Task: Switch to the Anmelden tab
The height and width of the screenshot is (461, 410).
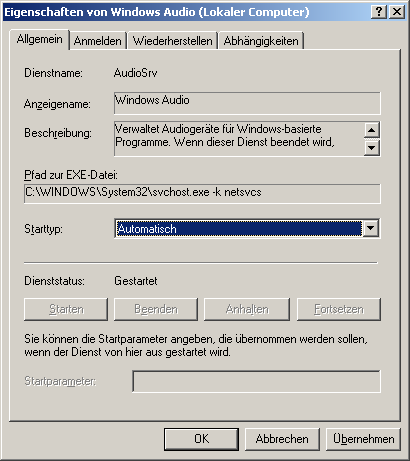Action: click(98, 41)
